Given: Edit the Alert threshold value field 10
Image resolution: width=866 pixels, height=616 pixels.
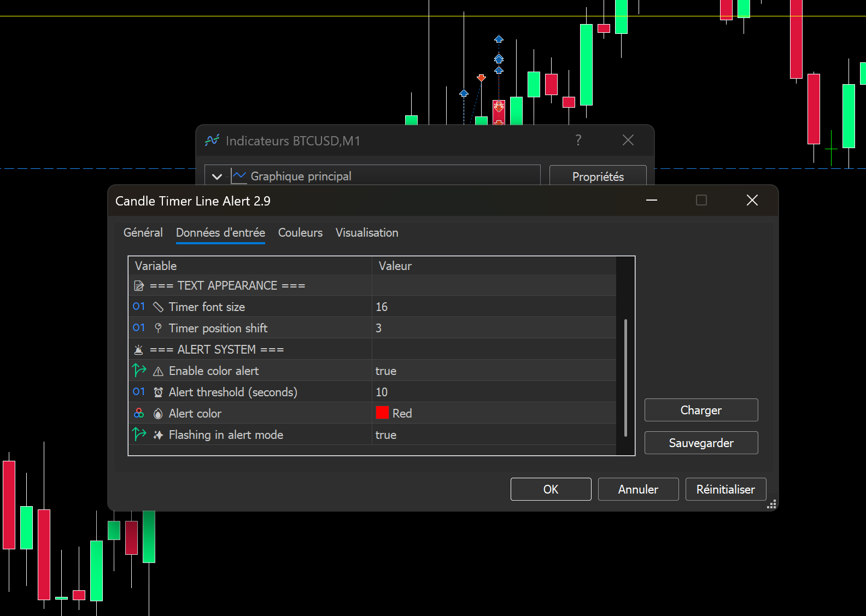Looking at the screenshot, I should pyautogui.click(x=492, y=392).
